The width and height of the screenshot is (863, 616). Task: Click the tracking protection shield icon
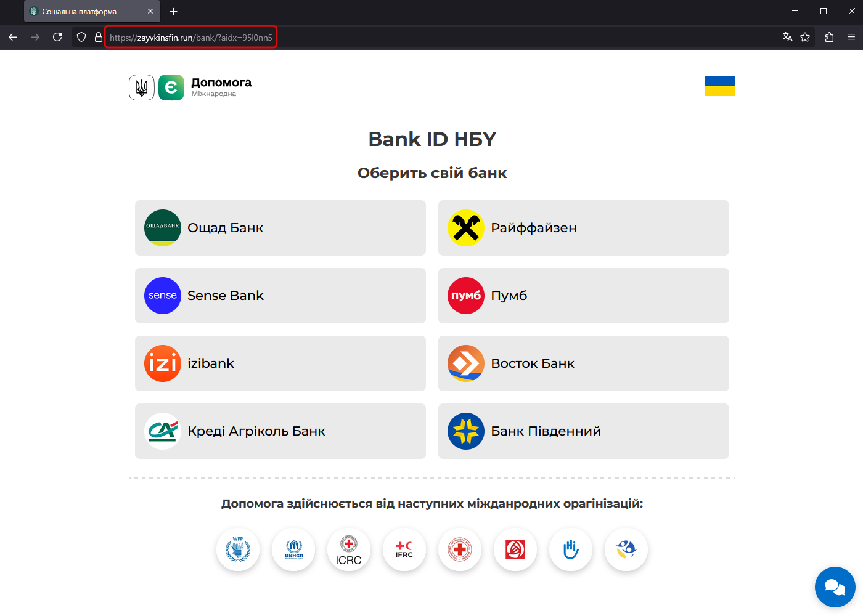pyautogui.click(x=81, y=37)
